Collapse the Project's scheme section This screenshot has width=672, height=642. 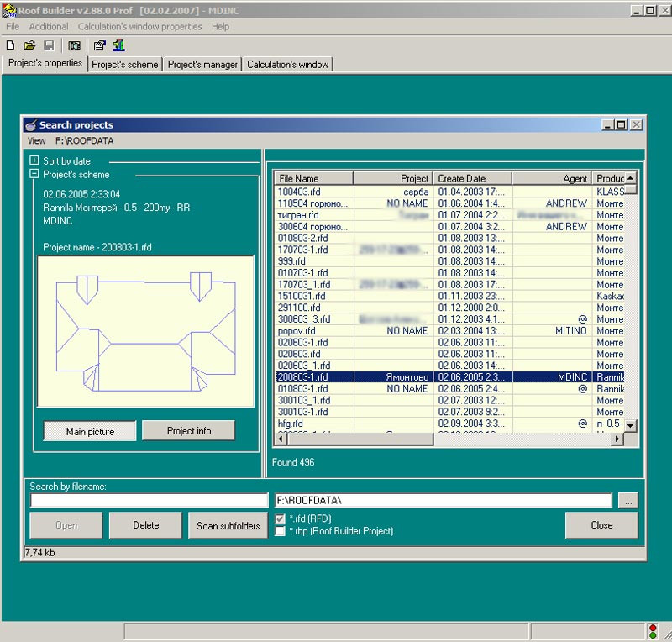34,175
